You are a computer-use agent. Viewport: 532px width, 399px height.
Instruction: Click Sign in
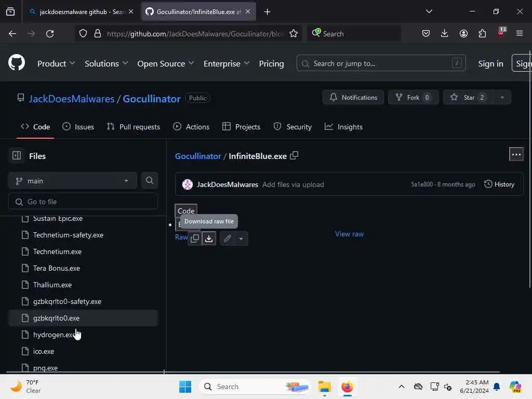pyautogui.click(x=490, y=63)
